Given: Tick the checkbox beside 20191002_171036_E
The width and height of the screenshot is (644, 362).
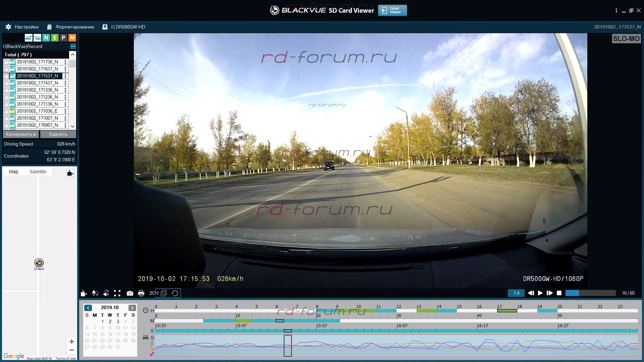Looking at the screenshot, I should 6,111.
